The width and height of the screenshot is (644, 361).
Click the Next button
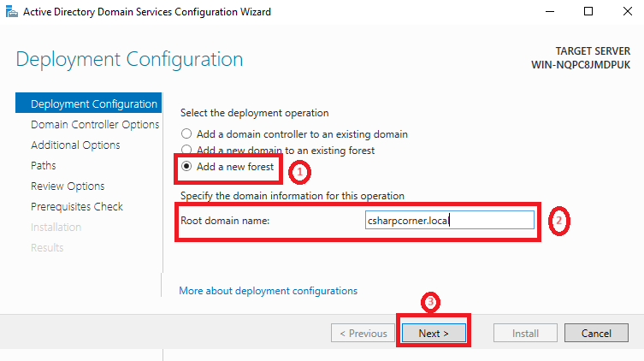[434, 333]
